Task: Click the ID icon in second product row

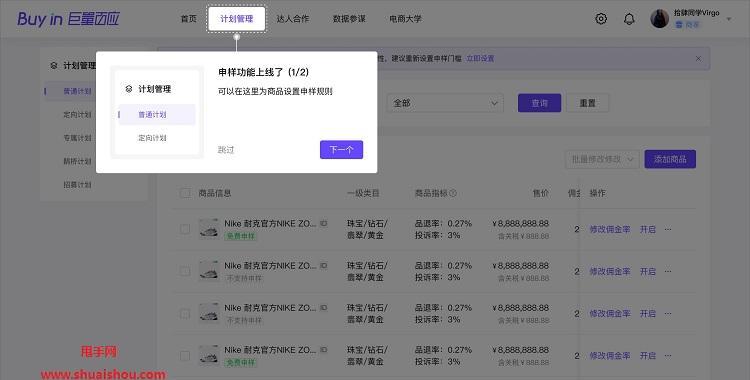Action: 324,266
